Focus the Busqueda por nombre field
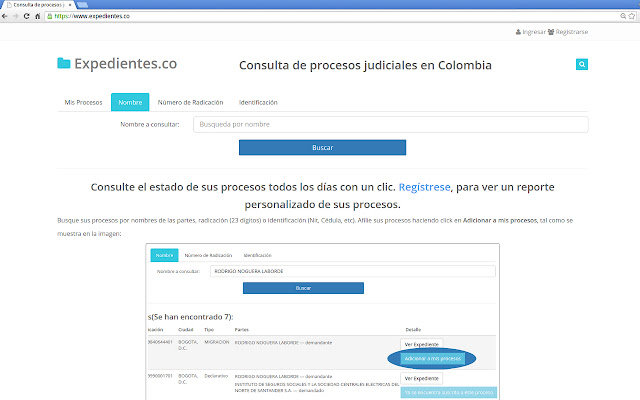 point(391,124)
